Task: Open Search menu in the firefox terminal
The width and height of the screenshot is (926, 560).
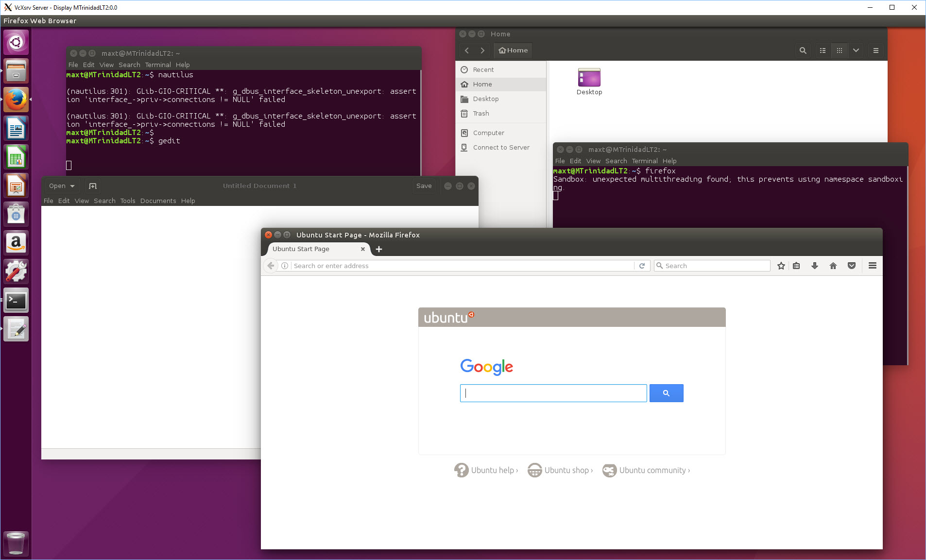Action: (616, 161)
